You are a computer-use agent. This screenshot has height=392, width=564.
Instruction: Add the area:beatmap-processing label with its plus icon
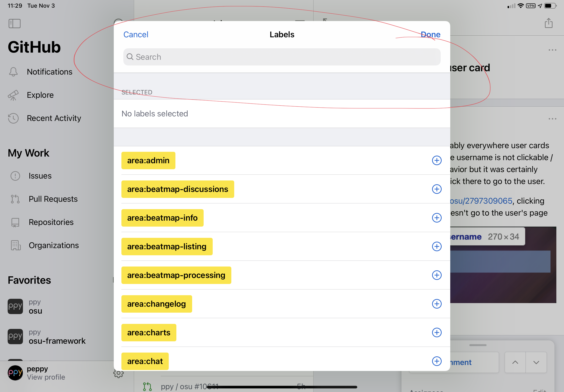point(437,275)
